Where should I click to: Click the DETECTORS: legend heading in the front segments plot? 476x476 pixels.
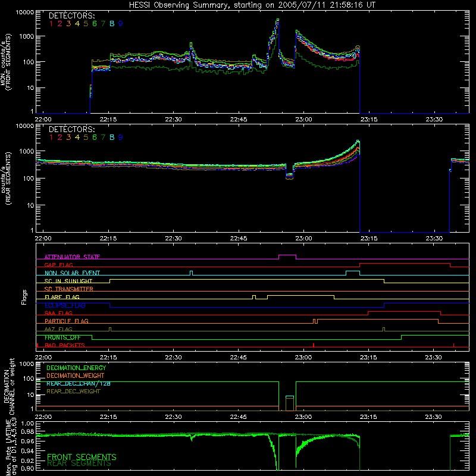click(x=71, y=16)
